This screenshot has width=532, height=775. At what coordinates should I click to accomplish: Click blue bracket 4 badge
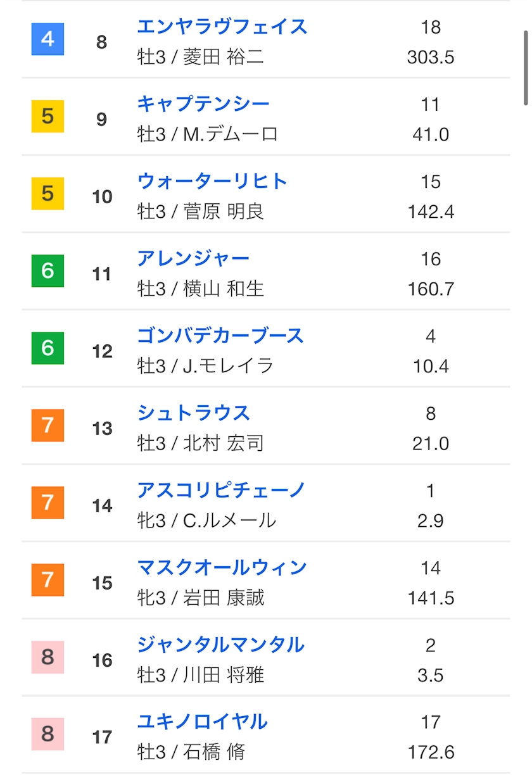pos(48,39)
